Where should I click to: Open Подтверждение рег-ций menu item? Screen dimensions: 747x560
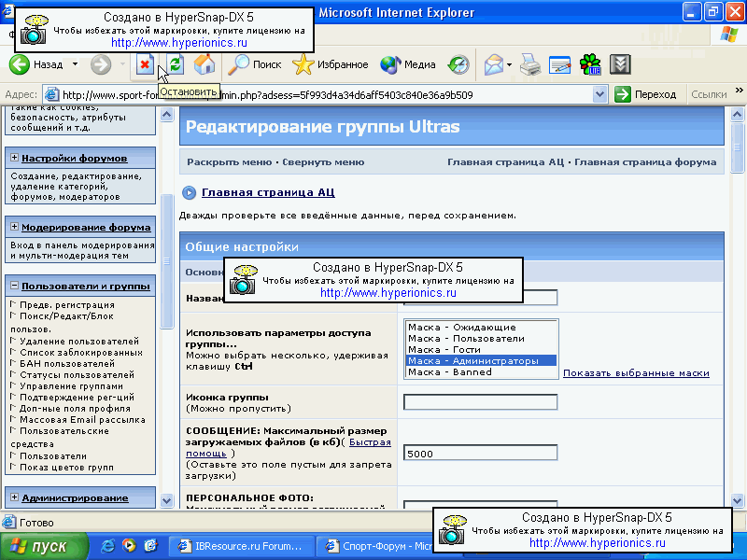coord(77,398)
